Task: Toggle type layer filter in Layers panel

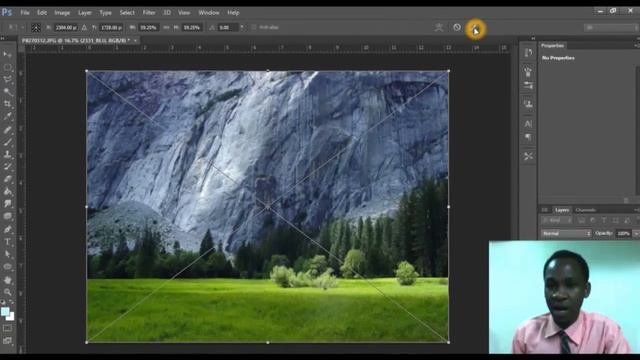Action: pos(604,220)
